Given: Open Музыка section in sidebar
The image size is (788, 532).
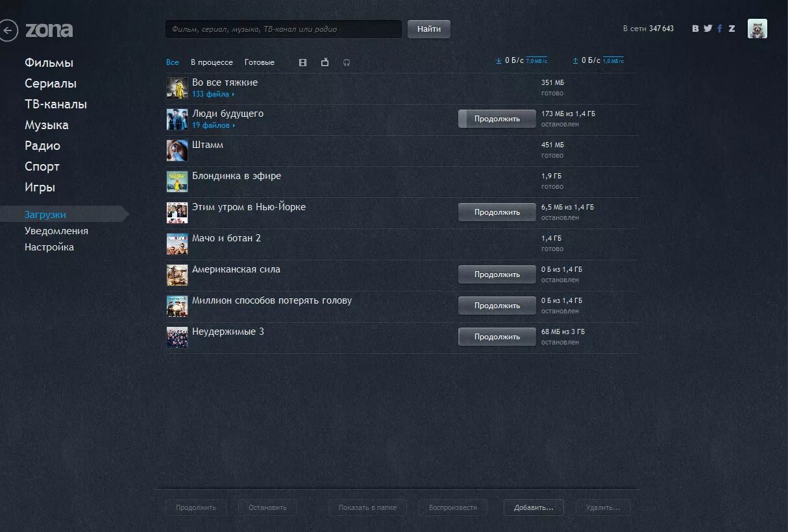Looking at the screenshot, I should tap(47, 125).
